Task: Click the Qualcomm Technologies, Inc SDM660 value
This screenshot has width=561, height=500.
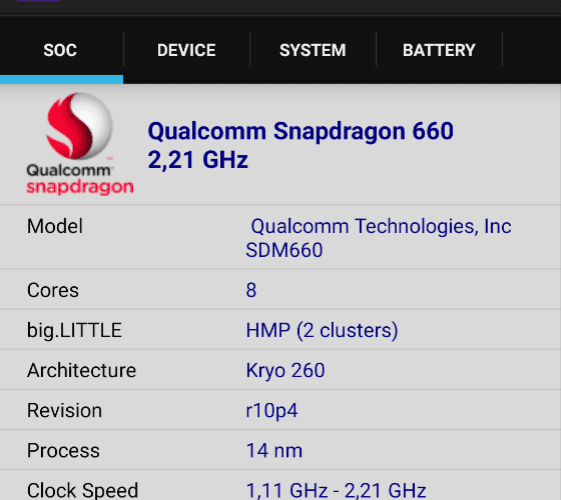Action: tap(379, 238)
